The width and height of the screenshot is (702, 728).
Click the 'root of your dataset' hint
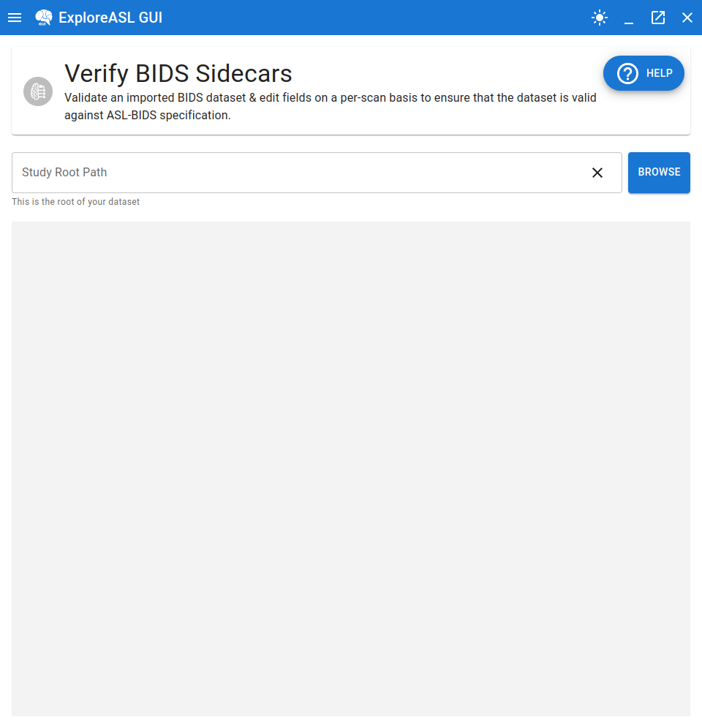(x=75, y=202)
